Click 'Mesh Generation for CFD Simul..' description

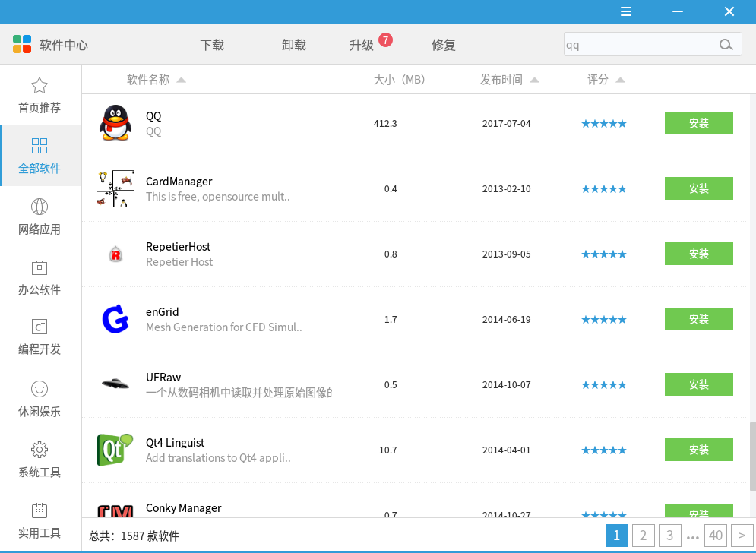(x=223, y=327)
